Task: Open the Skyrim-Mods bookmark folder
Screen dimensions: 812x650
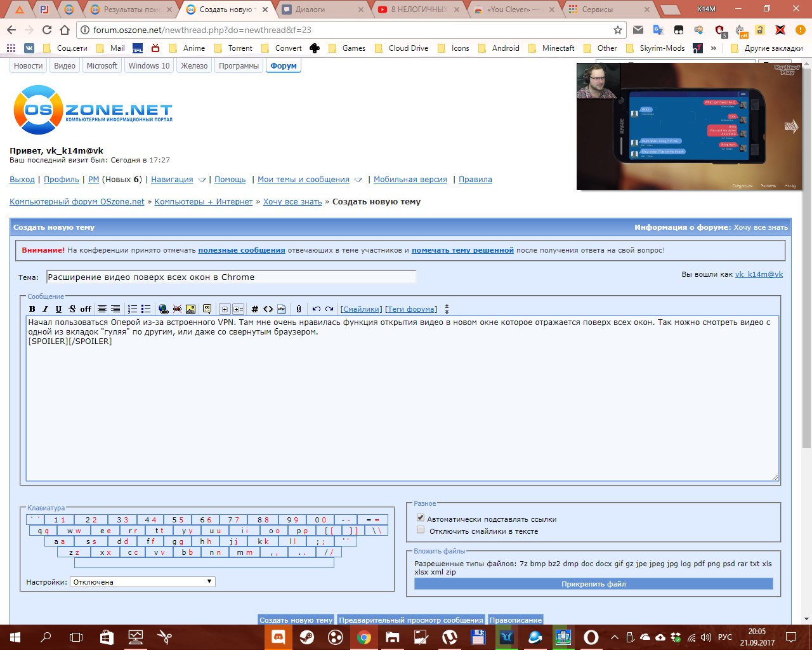Action: [x=655, y=48]
